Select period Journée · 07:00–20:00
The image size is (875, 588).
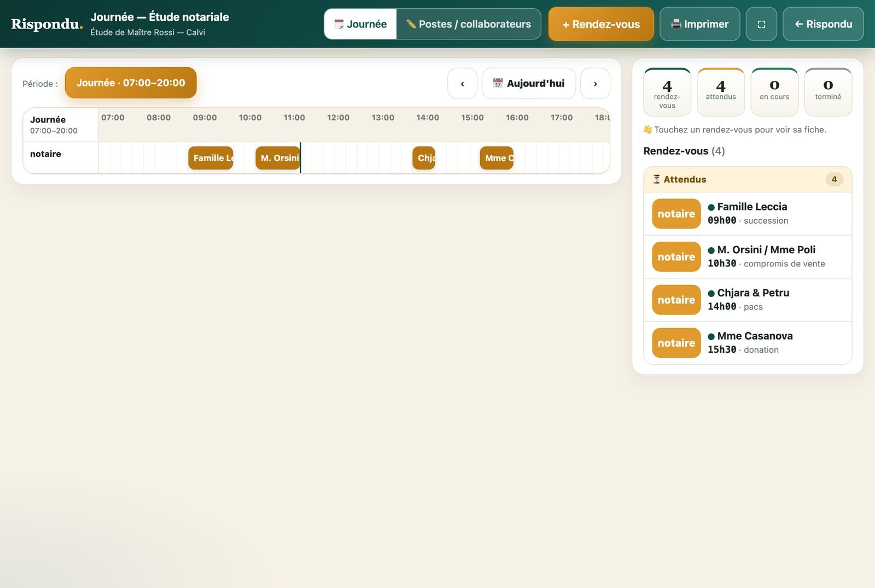pos(131,83)
